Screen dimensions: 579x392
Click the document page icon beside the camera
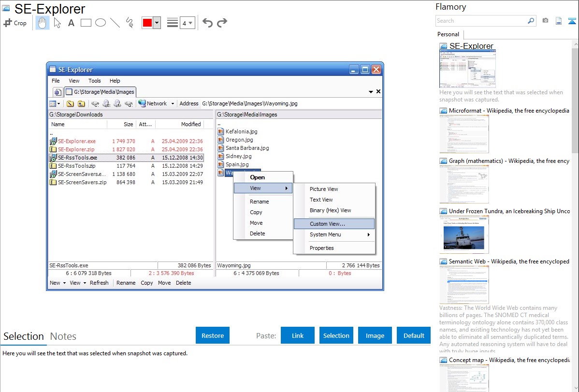[x=558, y=21]
